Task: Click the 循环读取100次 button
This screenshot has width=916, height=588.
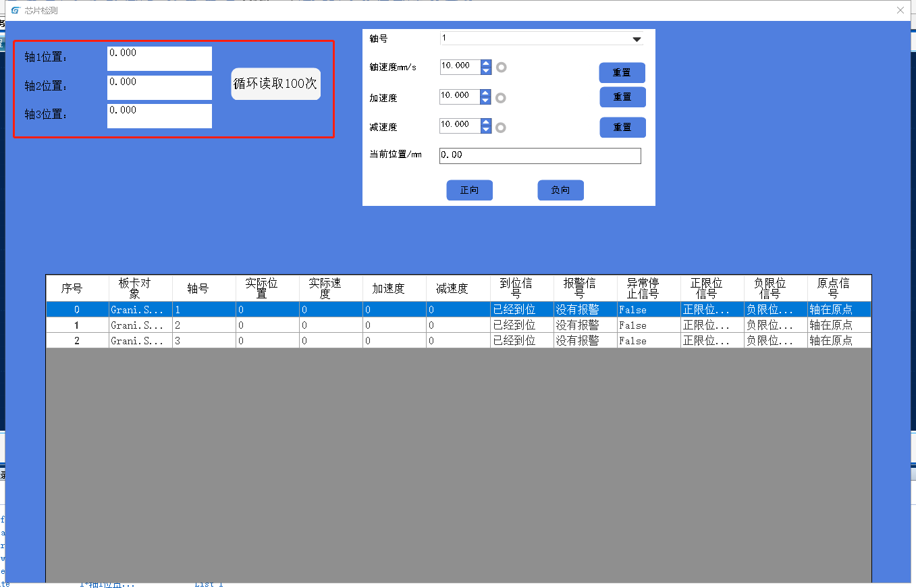Action: 275,84
